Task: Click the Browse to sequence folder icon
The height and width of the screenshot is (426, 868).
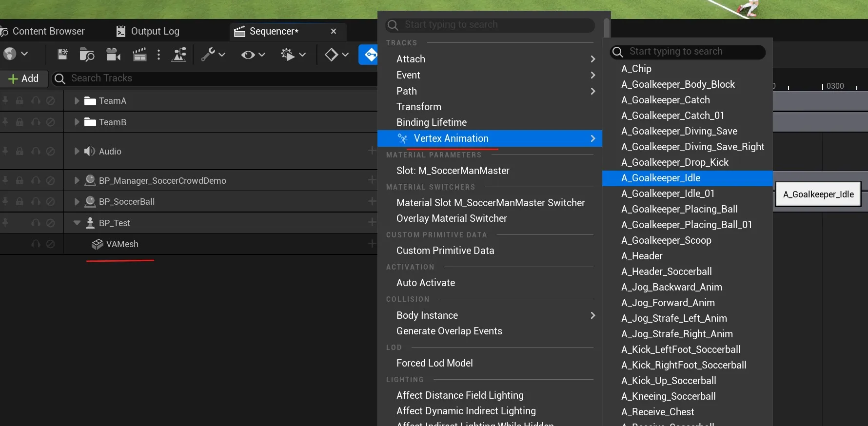Action: click(87, 55)
